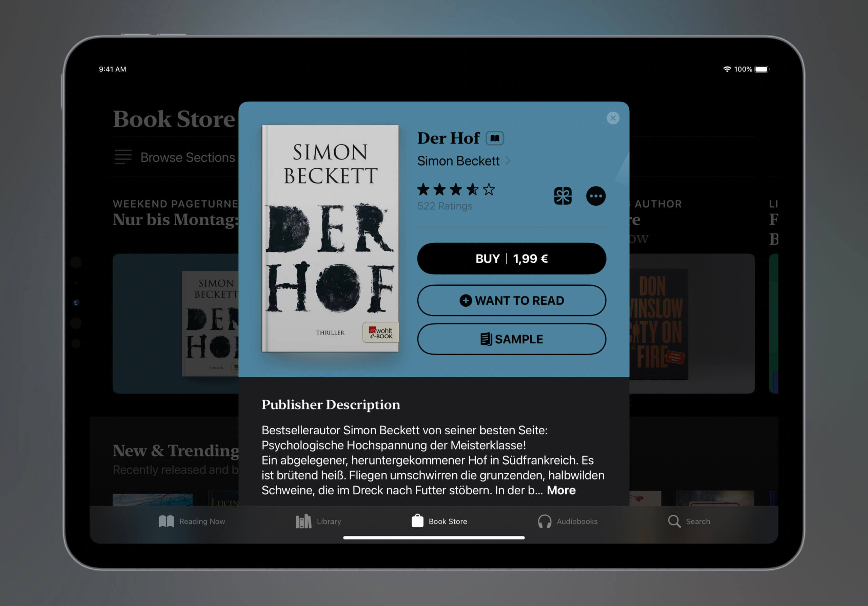The height and width of the screenshot is (606, 868).
Task: Click the gift book icon
Action: [563, 196]
